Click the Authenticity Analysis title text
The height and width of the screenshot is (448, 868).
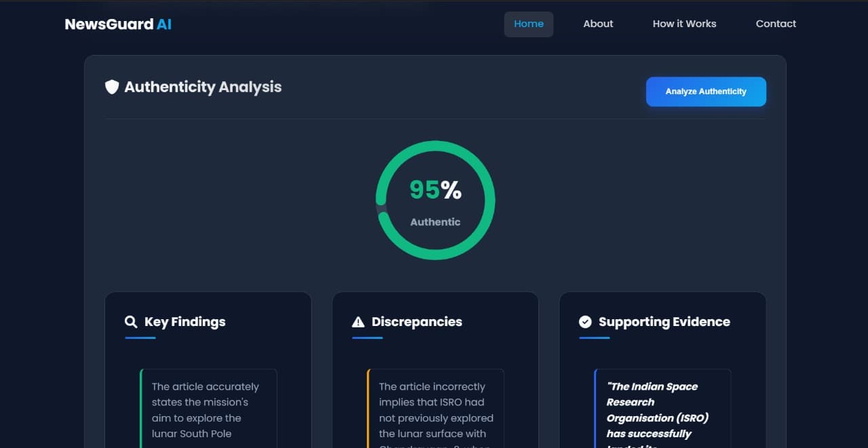(203, 87)
